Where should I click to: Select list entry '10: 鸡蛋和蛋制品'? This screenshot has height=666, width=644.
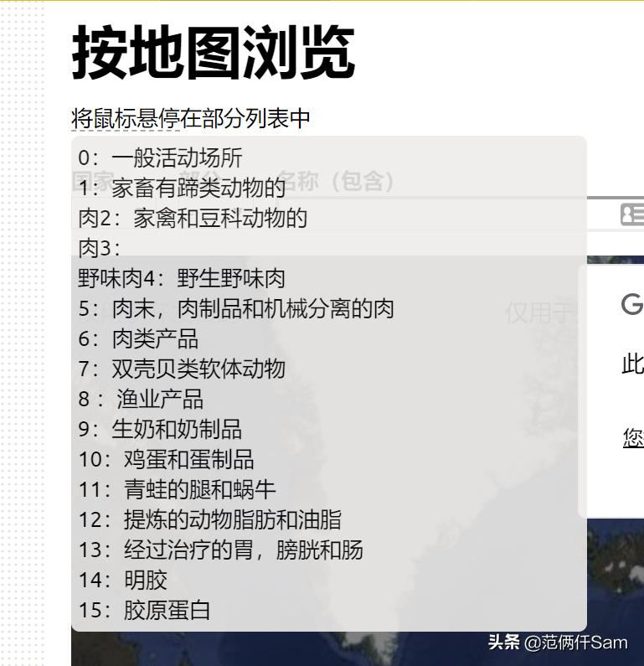[x=166, y=460]
